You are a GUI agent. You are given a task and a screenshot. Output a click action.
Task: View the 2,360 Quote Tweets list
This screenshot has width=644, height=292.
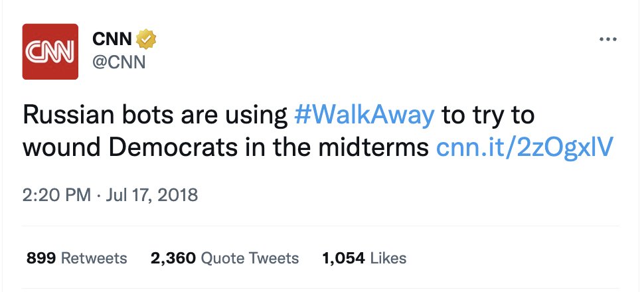224,258
